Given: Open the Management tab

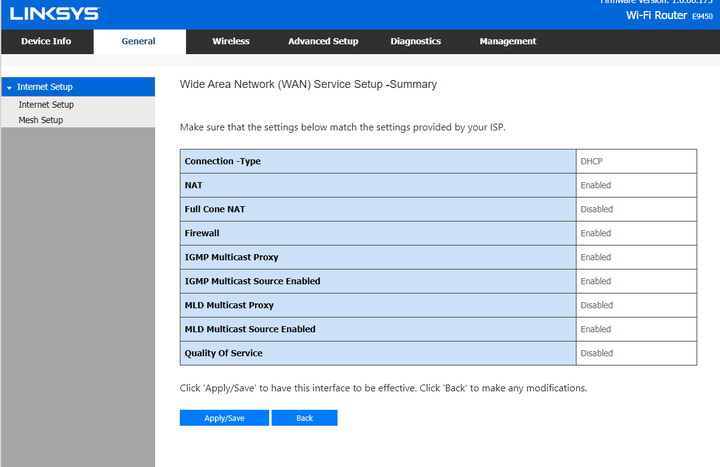Looking at the screenshot, I should point(507,41).
